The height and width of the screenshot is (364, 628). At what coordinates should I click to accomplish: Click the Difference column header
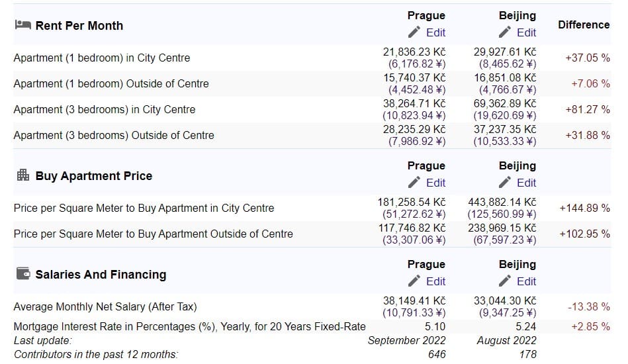coord(584,24)
